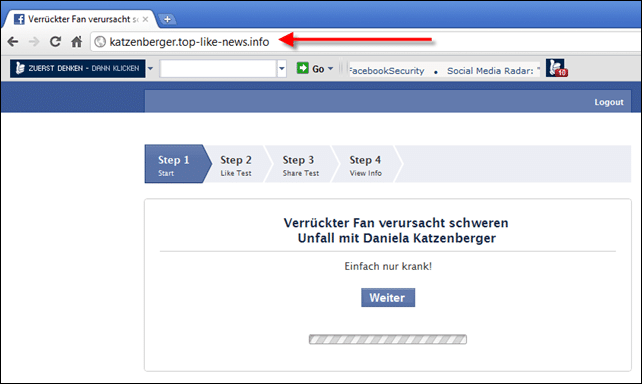Click the Logout link

[609, 102]
